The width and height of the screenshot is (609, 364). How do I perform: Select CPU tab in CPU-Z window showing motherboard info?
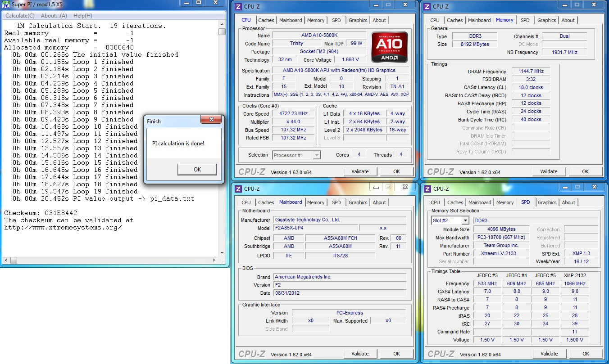[x=246, y=202]
